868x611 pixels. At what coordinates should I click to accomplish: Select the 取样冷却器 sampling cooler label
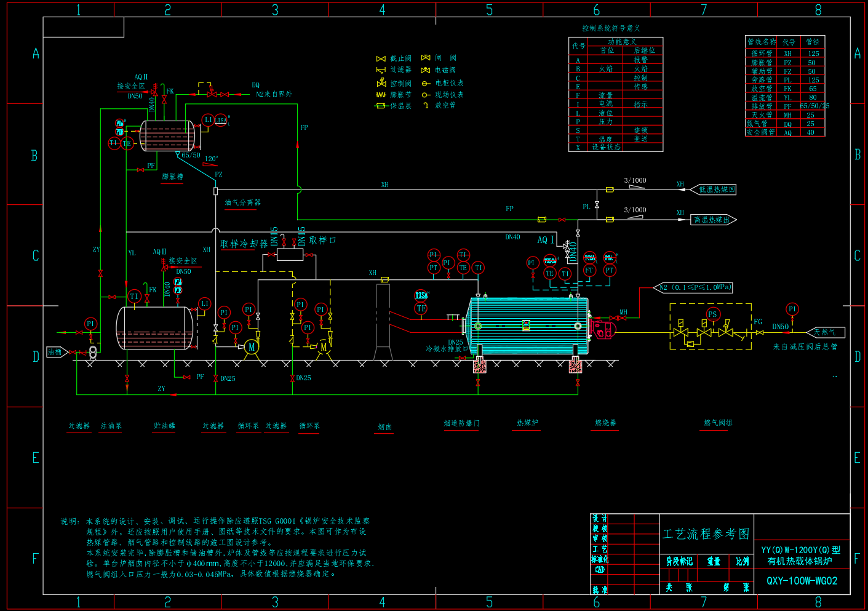(x=244, y=244)
